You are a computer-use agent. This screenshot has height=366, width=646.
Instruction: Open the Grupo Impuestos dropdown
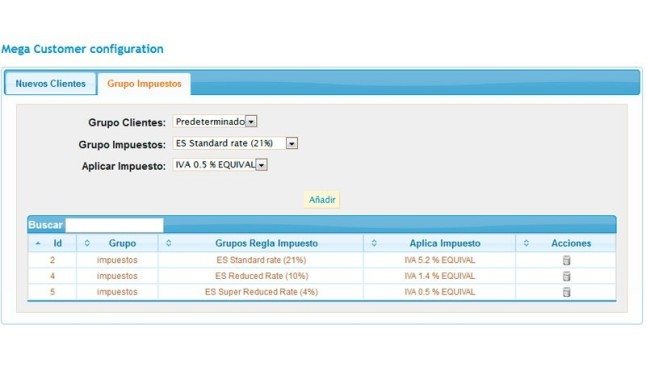point(235,143)
